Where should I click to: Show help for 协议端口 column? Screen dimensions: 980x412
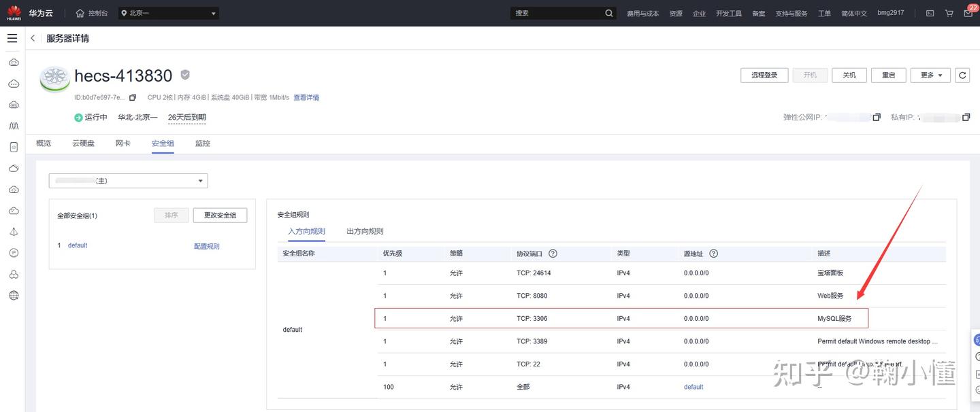[x=553, y=254]
